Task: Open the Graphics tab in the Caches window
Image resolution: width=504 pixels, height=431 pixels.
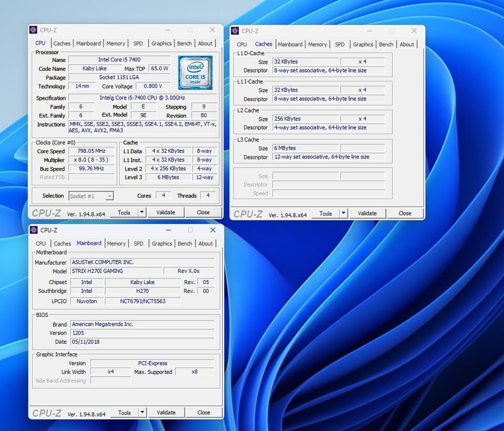Action: [x=363, y=45]
